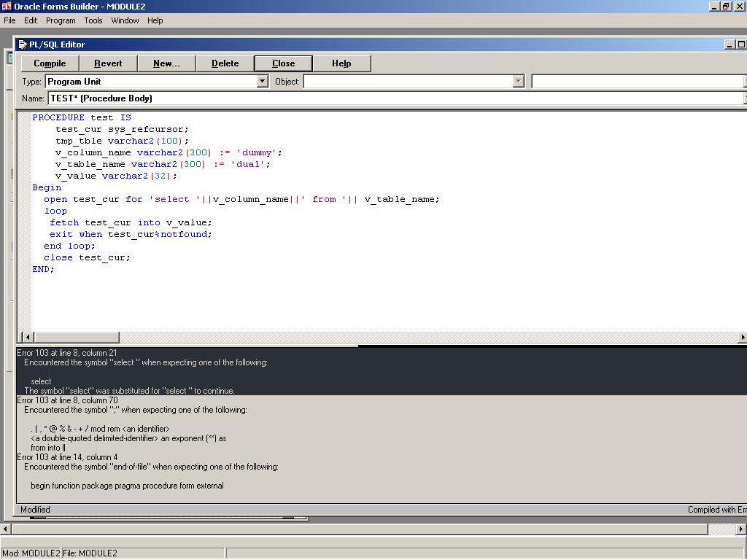Click the Oracle Forms Builder title bar icon

pyautogui.click(x=7, y=7)
